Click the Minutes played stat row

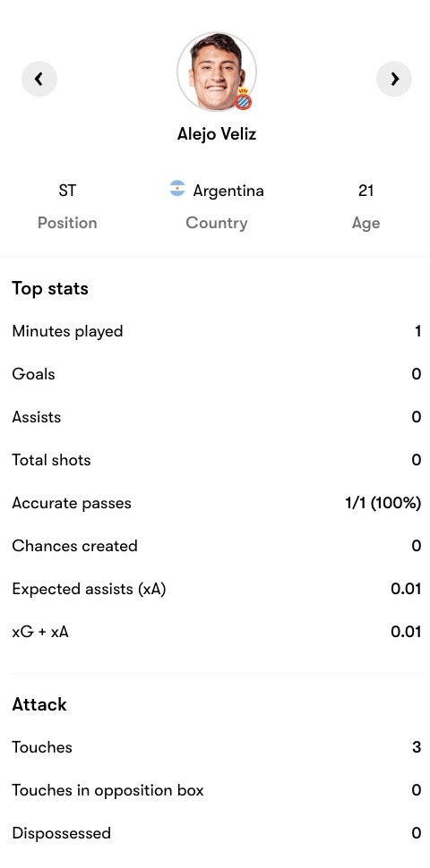[x=217, y=332]
